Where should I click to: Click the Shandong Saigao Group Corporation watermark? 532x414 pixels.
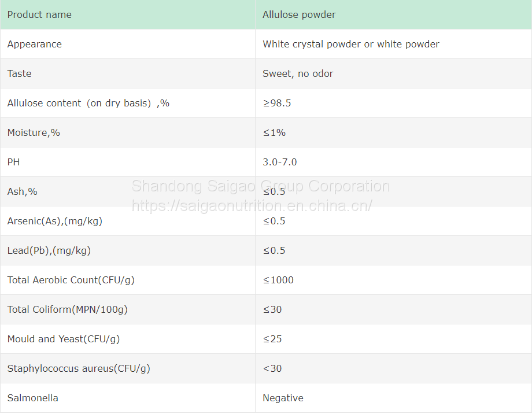(260, 186)
